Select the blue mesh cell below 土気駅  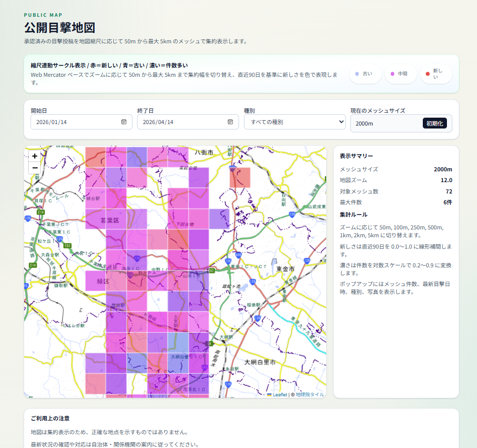point(178,342)
